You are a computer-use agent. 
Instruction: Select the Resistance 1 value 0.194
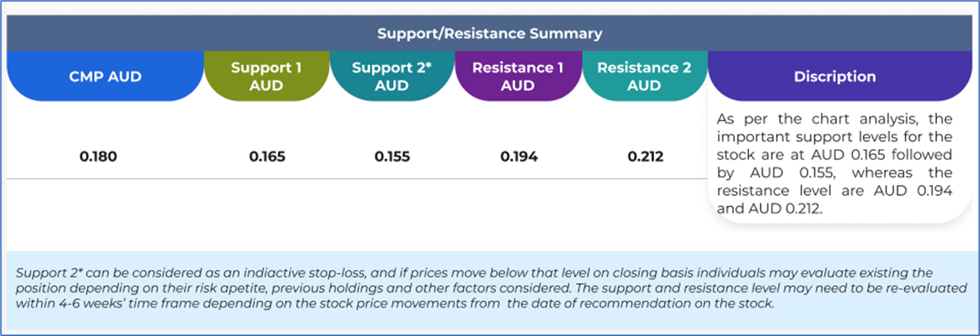pos(519,156)
